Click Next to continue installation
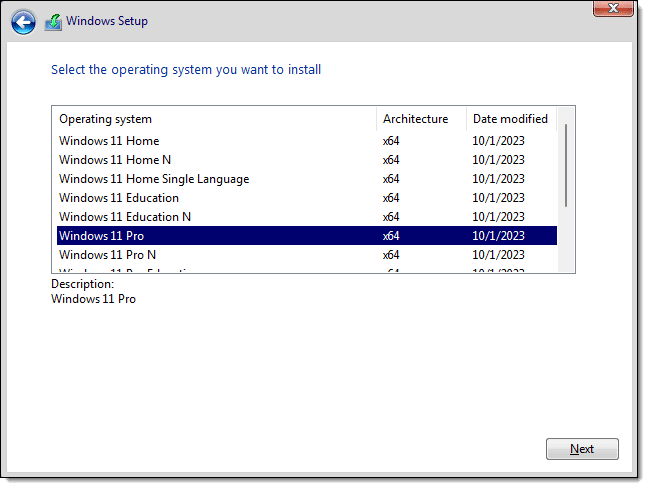This screenshot has width=648, height=488. [x=582, y=449]
